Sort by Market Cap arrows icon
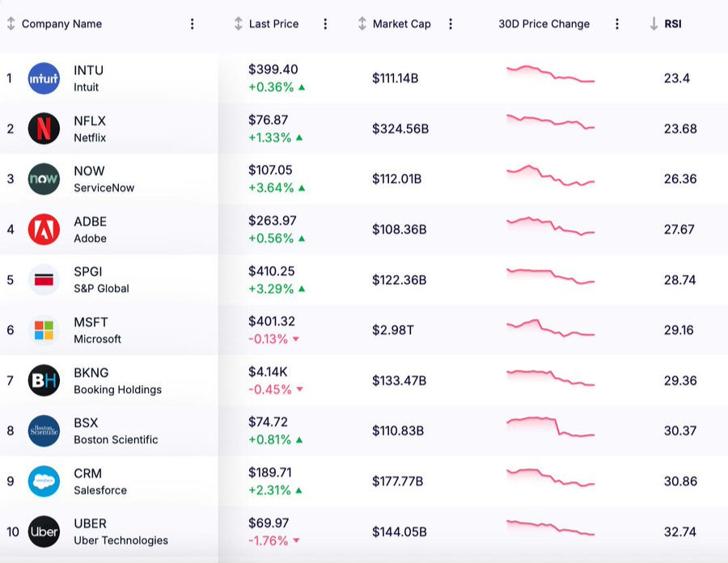 pos(362,23)
